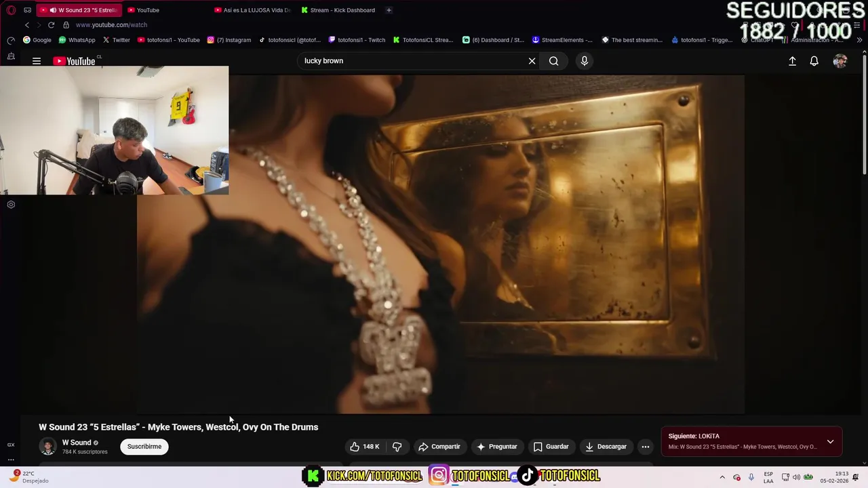This screenshot has height=488, width=868.
Task: Click the tab islands workspace icon
Action: pyautogui.click(x=27, y=10)
